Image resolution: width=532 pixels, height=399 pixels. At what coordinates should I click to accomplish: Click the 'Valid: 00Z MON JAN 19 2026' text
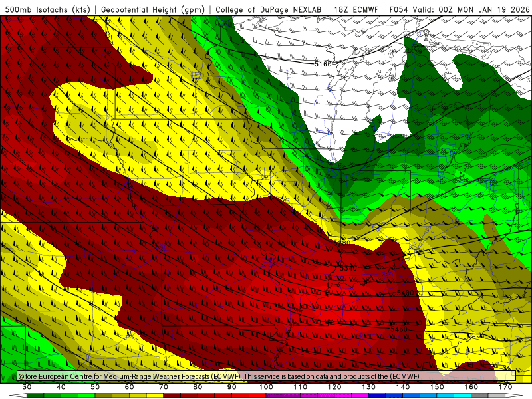pyautogui.click(x=471, y=9)
